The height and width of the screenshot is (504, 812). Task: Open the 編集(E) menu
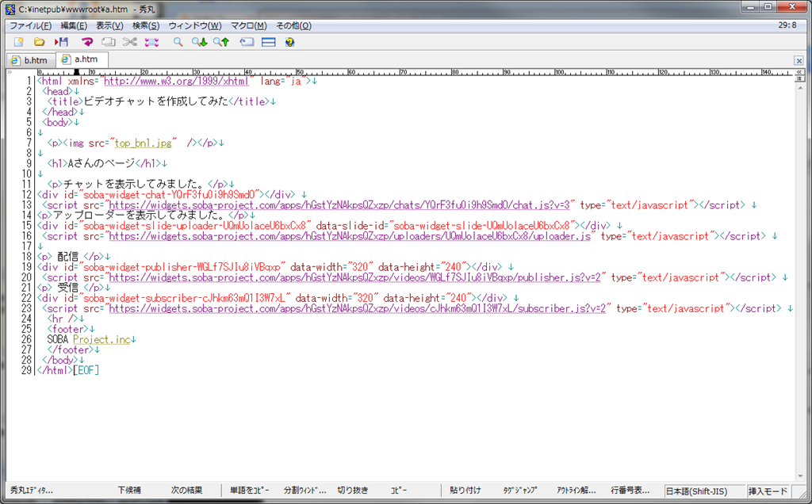[x=74, y=25]
